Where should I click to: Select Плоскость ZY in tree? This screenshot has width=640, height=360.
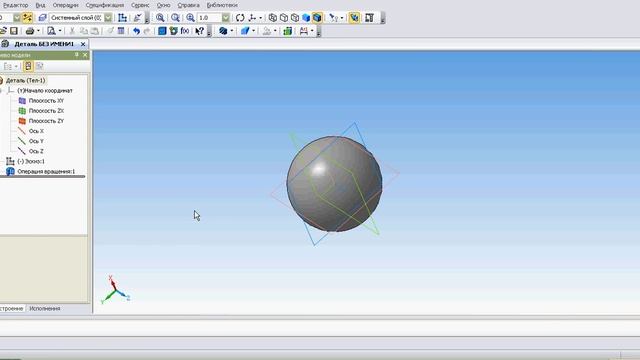(x=46, y=121)
